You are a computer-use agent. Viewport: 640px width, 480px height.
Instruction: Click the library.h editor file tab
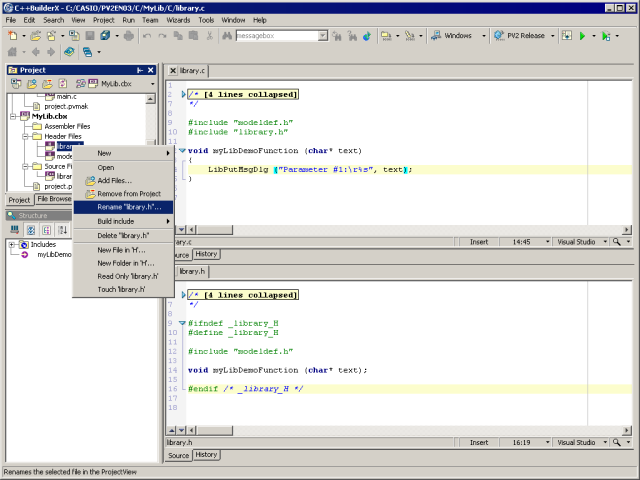(192, 271)
